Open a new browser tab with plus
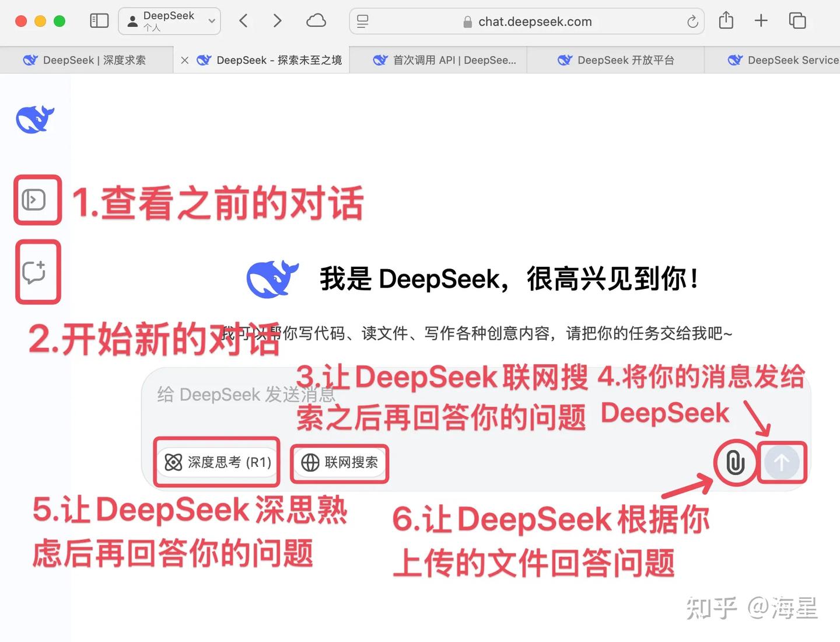Image resolution: width=840 pixels, height=642 pixels. click(761, 21)
